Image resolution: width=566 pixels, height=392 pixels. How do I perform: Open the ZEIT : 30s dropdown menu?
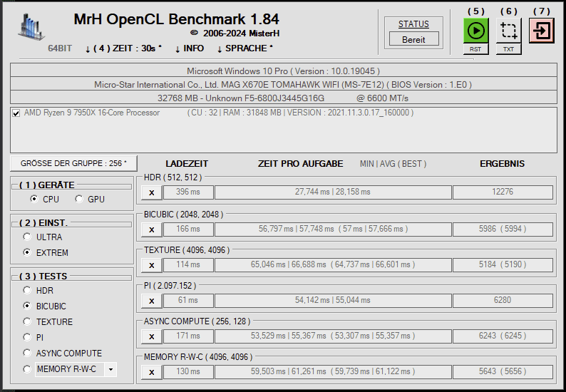coord(123,48)
